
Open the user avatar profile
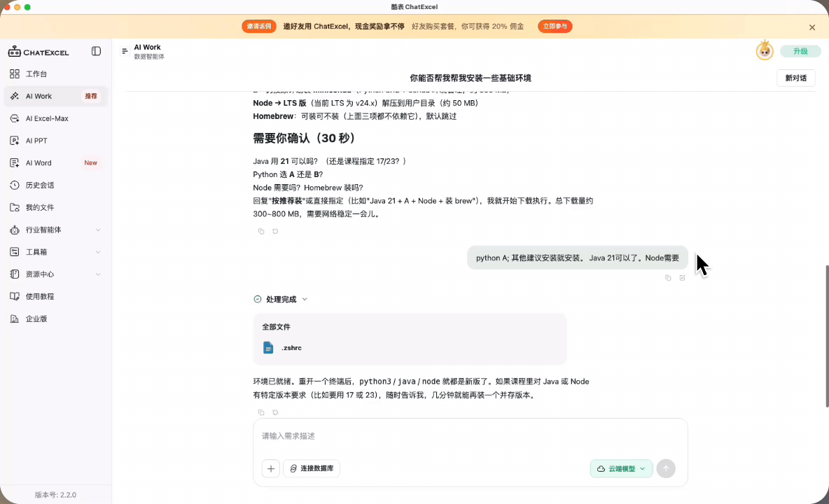[765, 50]
